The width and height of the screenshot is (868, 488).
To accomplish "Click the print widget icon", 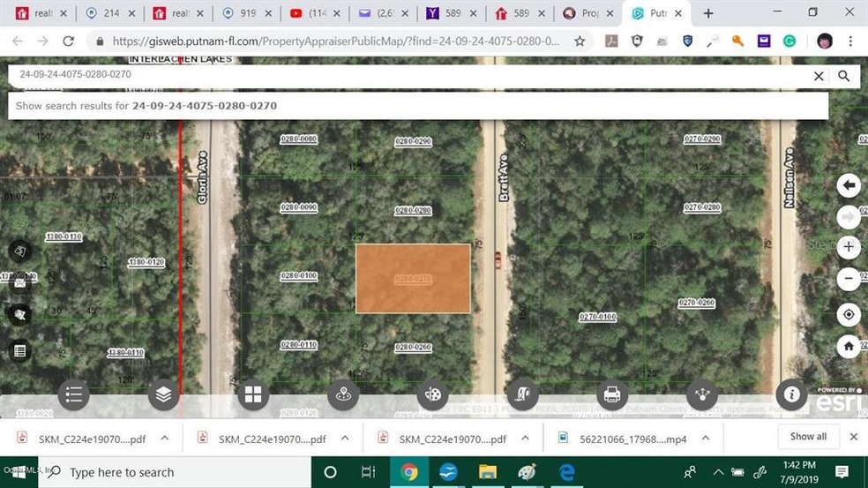I will (611, 395).
